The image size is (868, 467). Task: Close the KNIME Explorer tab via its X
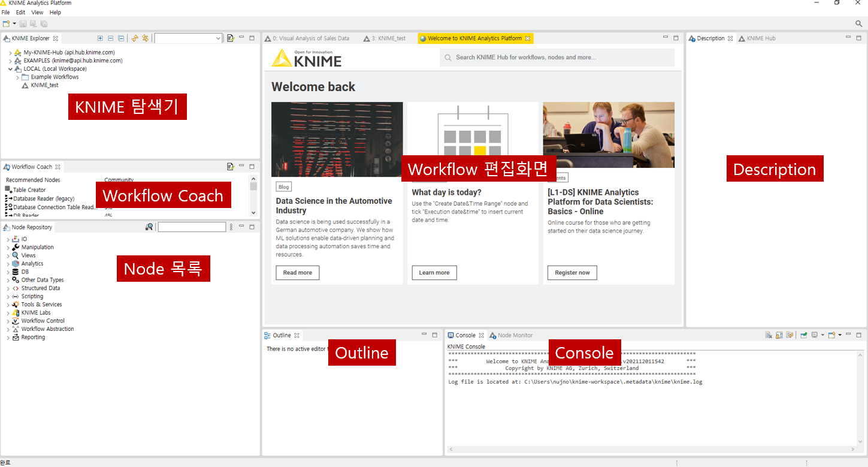(56, 38)
